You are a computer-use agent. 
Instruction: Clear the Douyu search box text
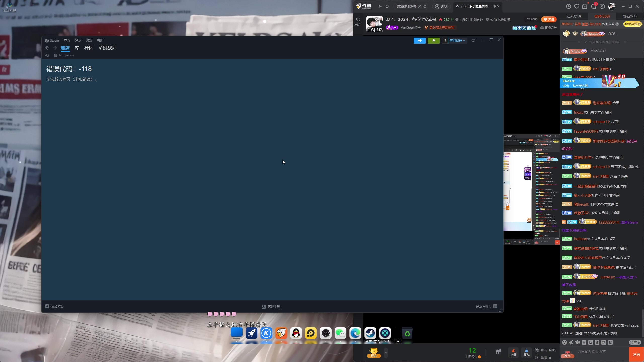[x=420, y=6]
